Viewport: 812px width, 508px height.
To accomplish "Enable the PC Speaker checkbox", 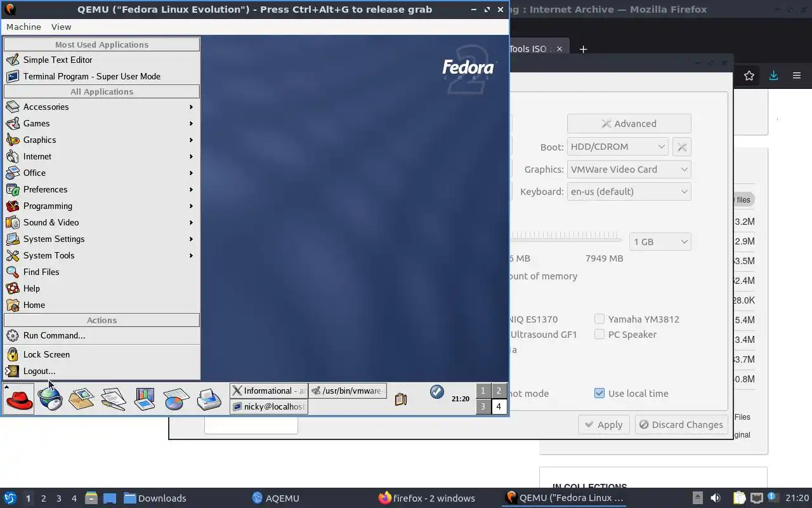I will (599, 334).
